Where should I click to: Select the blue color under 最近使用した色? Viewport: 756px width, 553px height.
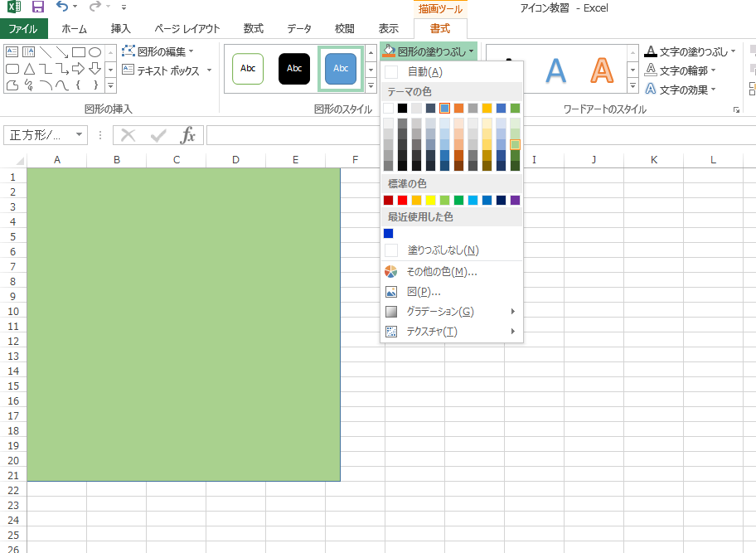click(388, 233)
